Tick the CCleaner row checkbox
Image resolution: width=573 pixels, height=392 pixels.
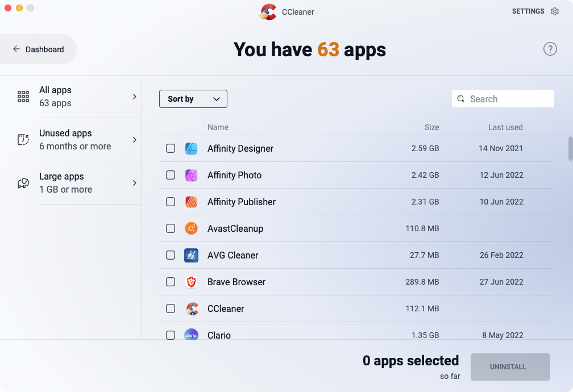(171, 308)
